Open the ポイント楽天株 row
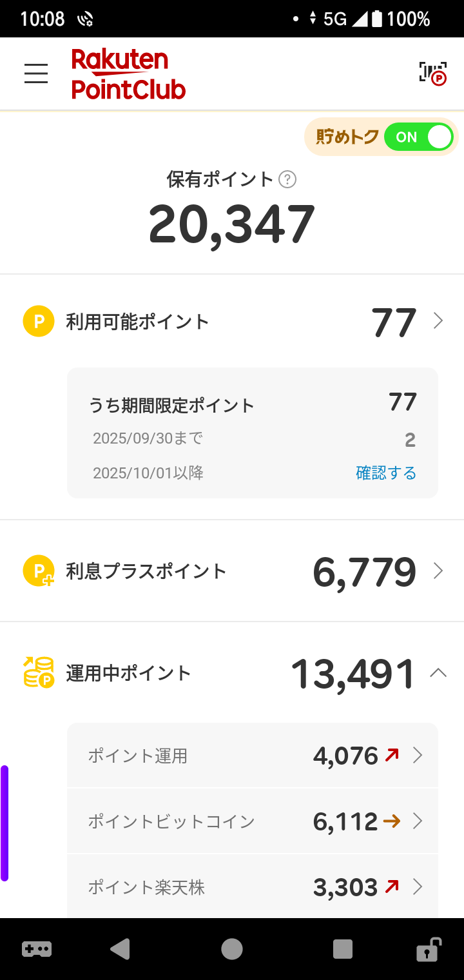The width and height of the screenshot is (464, 980). tap(253, 887)
